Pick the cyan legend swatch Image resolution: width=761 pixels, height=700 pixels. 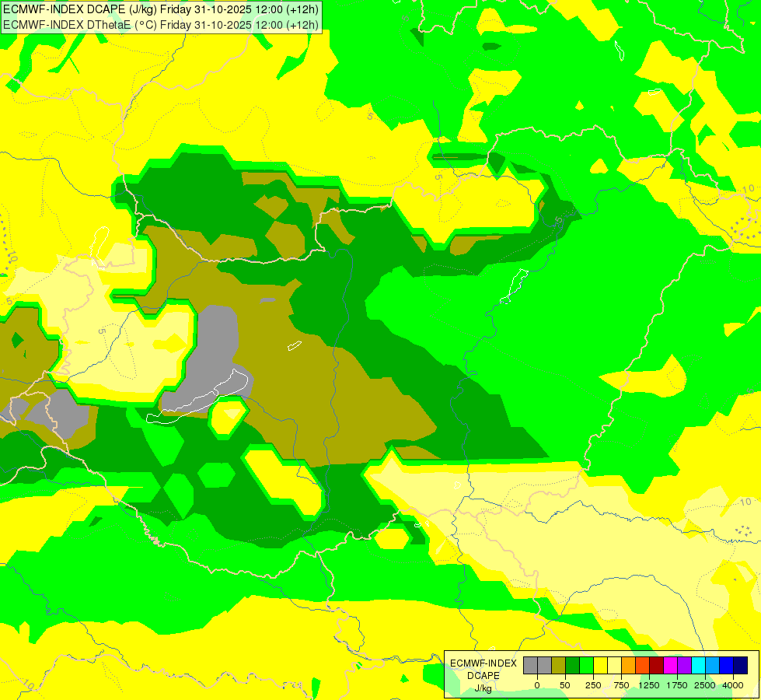[x=698, y=666]
